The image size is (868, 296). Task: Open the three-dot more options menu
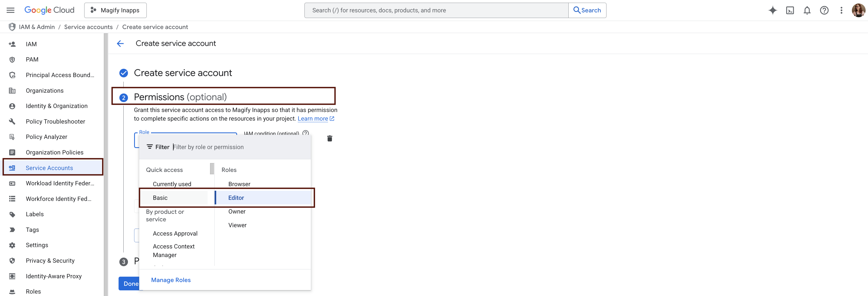click(x=841, y=10)
